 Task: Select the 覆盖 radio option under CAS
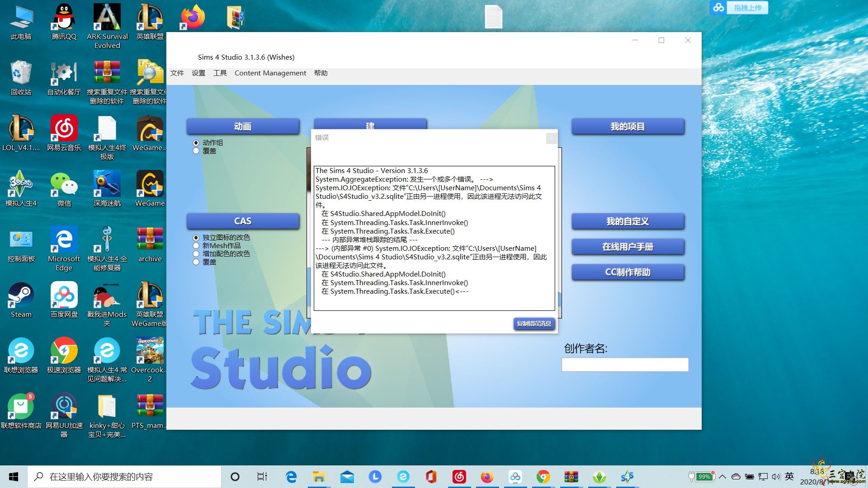(196, 262)
